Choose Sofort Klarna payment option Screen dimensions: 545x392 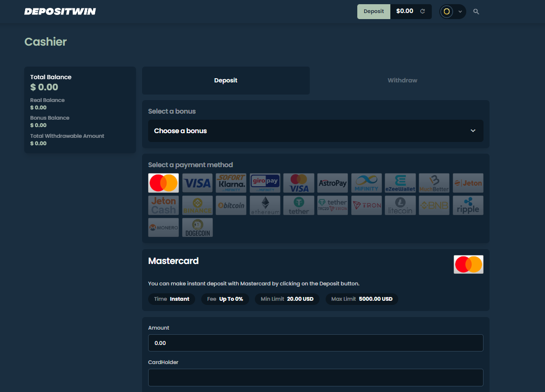(231, 183)
